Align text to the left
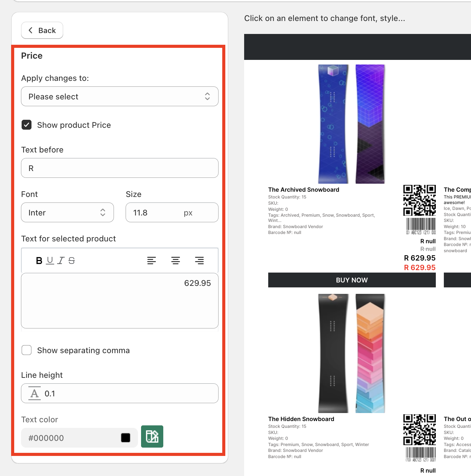471x476 pixels. coord(152,261)
